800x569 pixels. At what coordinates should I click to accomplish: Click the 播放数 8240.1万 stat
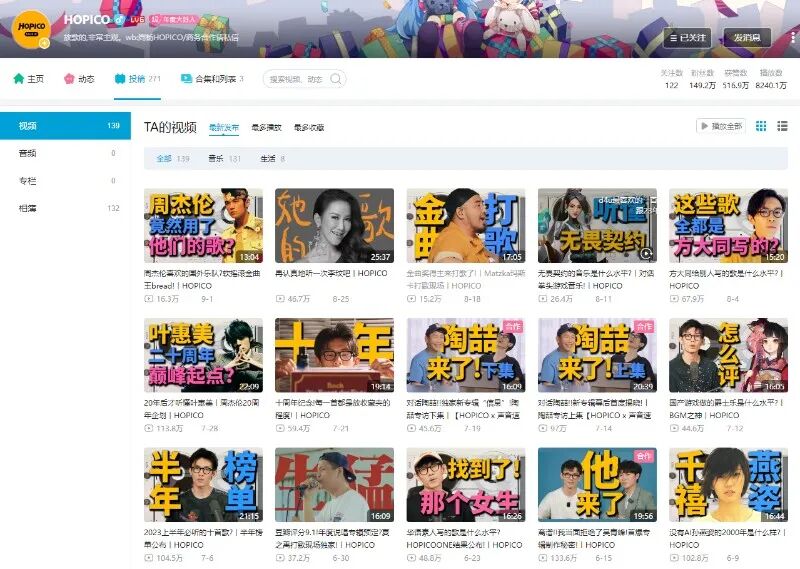[x=771, y=79]
